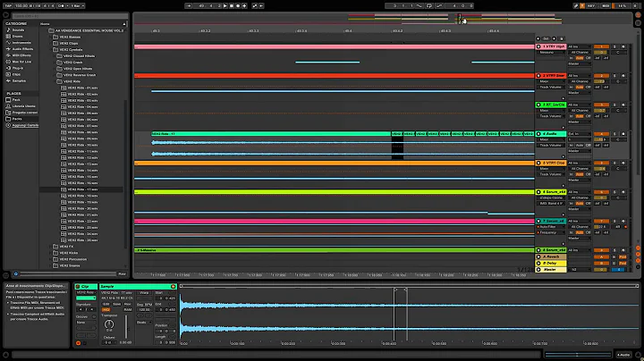Viewport: 644px width, 361px height.
Task: Select the VEH2 Ride - 01.wav sample
Action: (82, 88)
